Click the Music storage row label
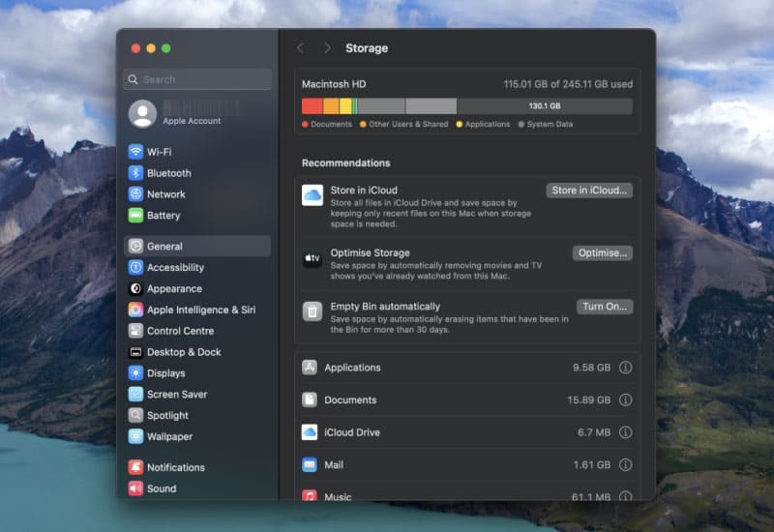Viewport: 774px width, 532px height. pyautogui.click(x=338, y=496)
